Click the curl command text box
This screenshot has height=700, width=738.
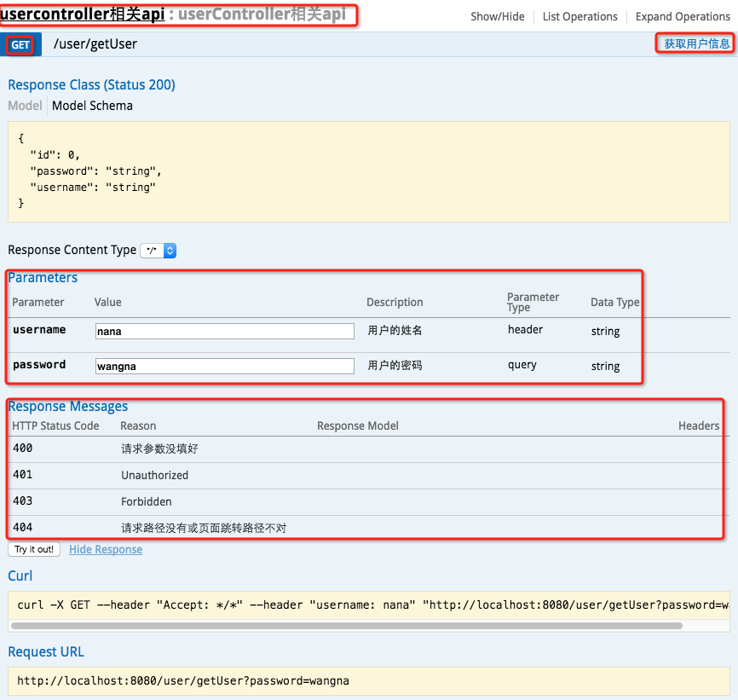pos(368,605)
